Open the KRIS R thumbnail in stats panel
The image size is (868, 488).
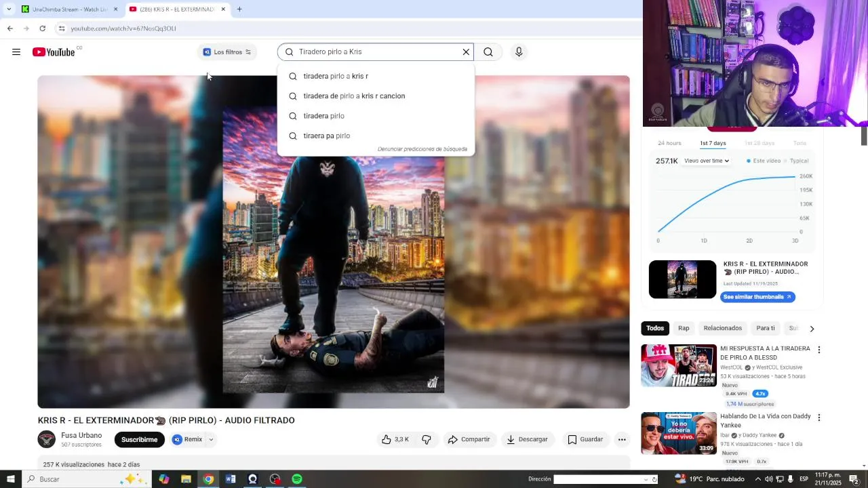pyautogui.click(x=682, y=279)
